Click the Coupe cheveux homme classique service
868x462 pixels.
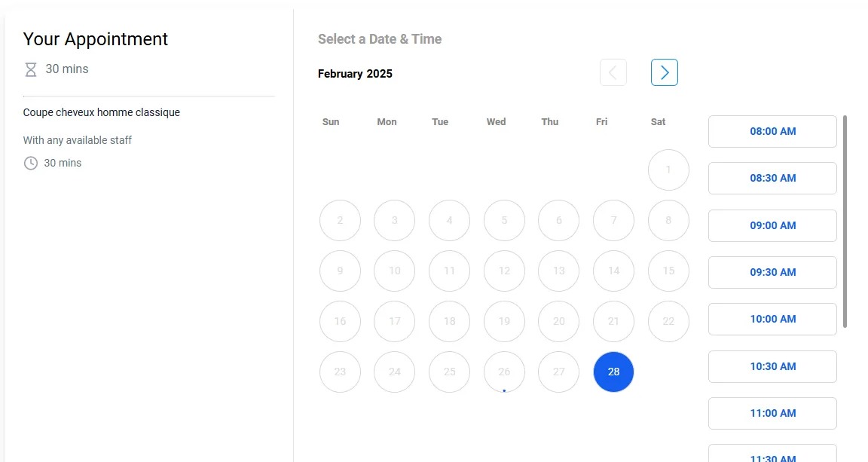[x=101, y=112]
